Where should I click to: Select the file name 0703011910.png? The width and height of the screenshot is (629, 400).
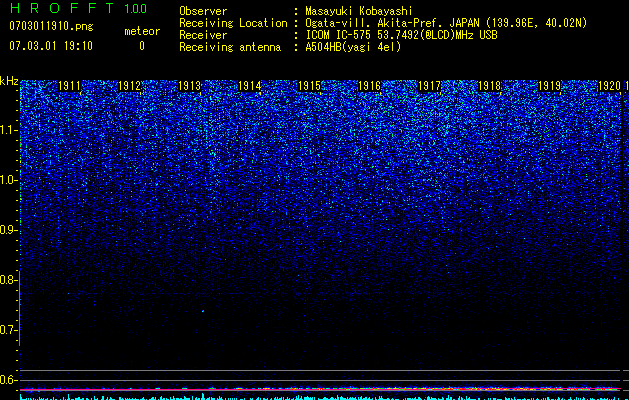click(x=51, y=27)
